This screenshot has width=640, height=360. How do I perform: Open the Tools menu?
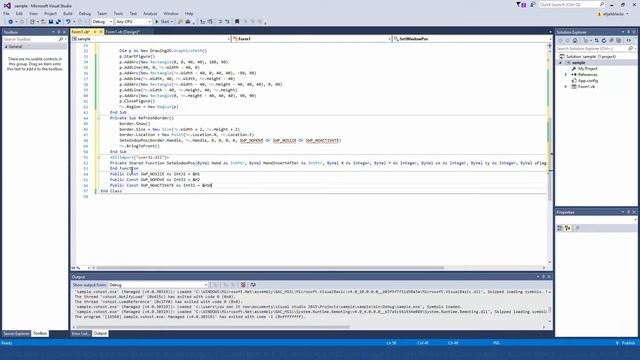[118, 13]
